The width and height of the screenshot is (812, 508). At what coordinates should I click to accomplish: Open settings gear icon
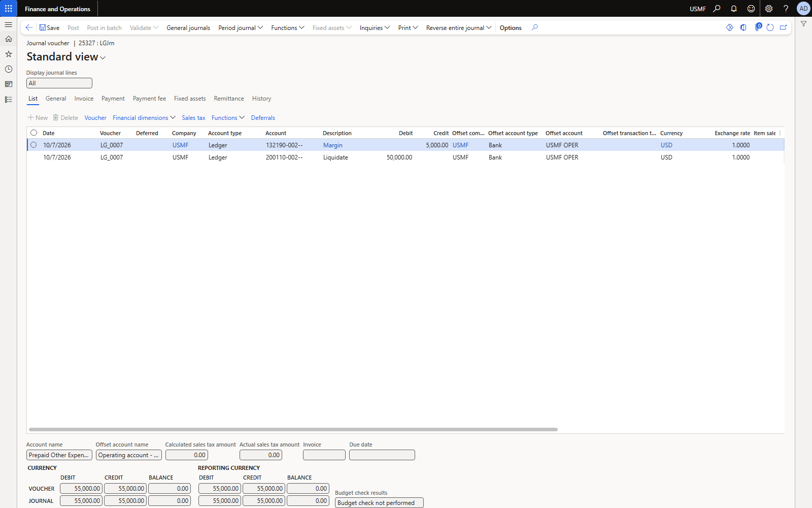769,9
